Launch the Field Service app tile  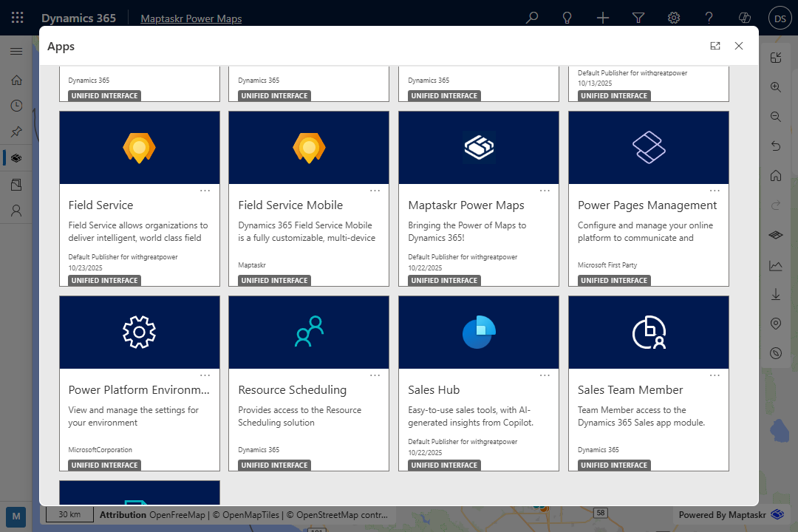[140, 199]
